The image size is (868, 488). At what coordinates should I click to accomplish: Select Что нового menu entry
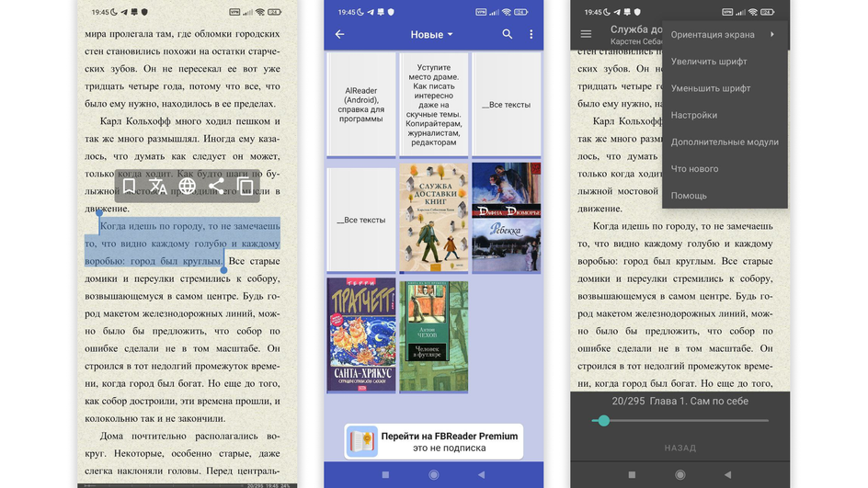pyautogui.click(x=725, y=169)
